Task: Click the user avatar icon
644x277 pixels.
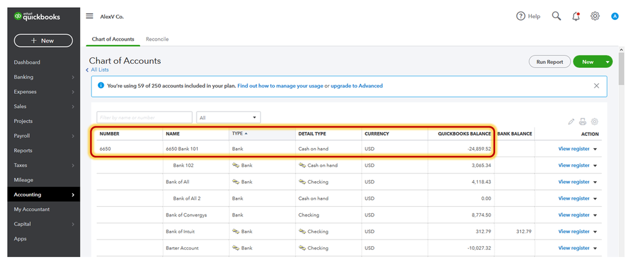Action: [x=614, y=16]
